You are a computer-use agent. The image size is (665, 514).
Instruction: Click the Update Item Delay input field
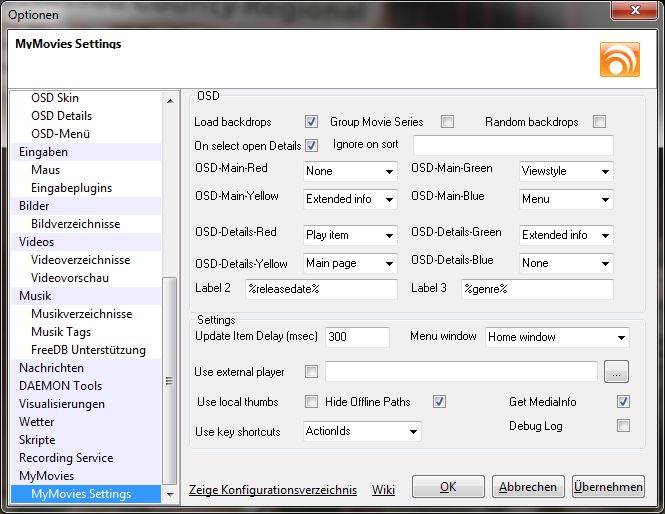coord(356,337)
